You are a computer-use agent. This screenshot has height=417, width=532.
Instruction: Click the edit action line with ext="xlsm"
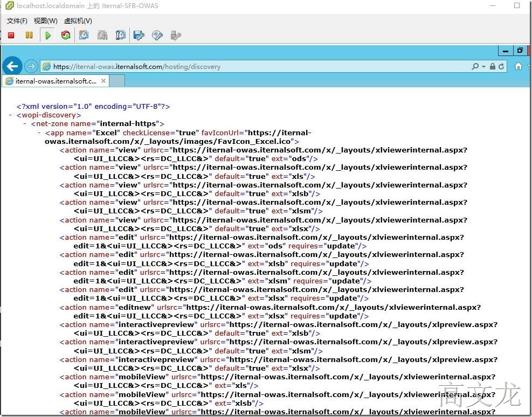pyautogui.click(x=261, y=276)
